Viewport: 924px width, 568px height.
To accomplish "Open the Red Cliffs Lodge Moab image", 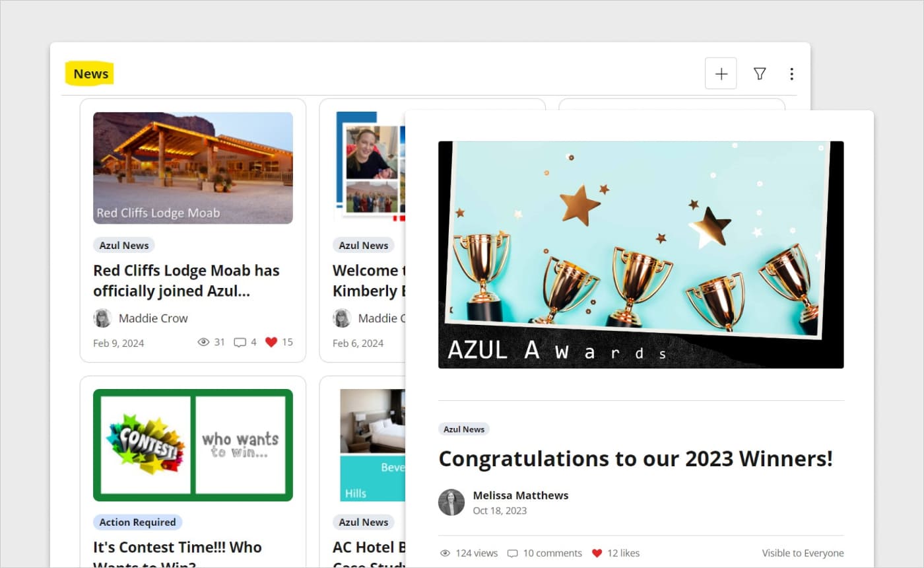I will [193, 168].
